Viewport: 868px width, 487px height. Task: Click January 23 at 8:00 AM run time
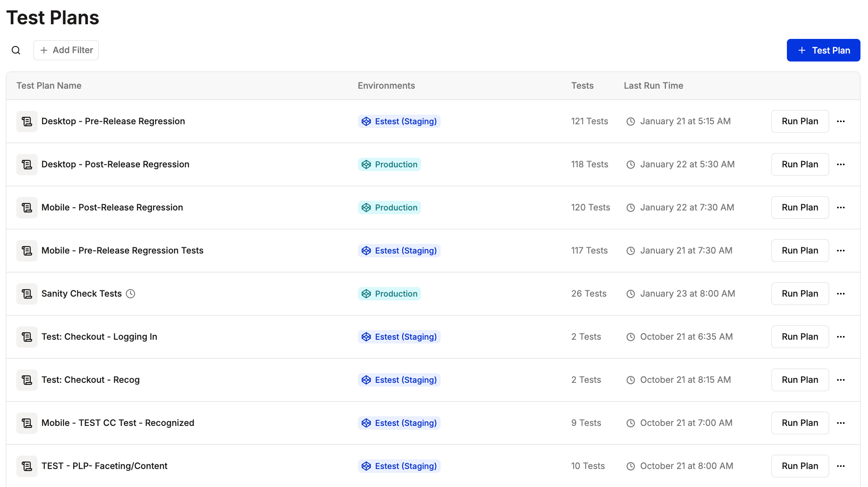[687, 294]
